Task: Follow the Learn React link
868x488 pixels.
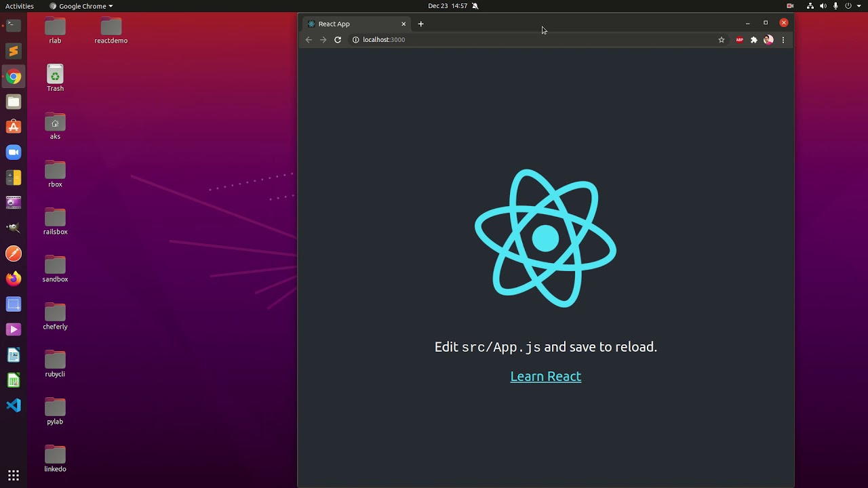Action: (546, 376)
